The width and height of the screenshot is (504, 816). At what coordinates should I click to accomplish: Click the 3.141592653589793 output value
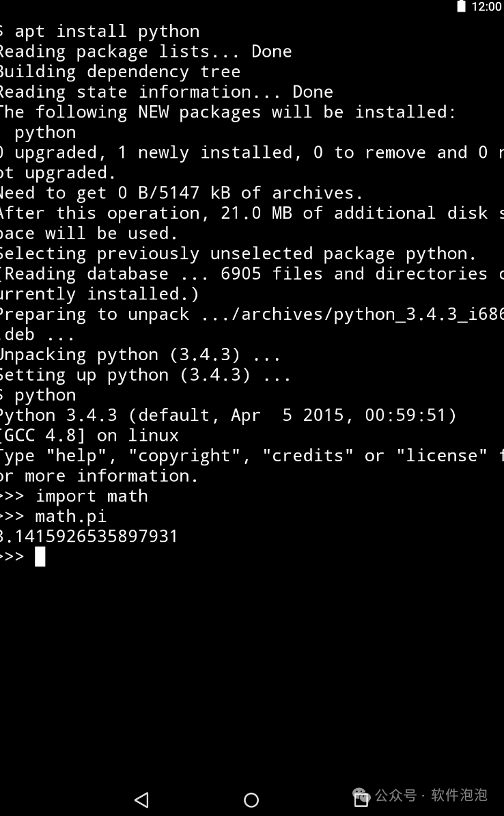point(89,536)
